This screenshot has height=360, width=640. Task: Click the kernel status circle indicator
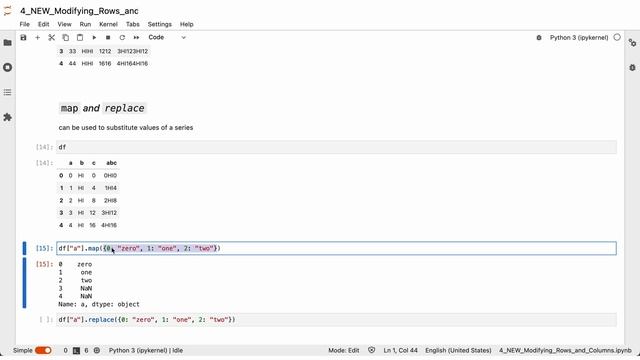tap(617, 37)
